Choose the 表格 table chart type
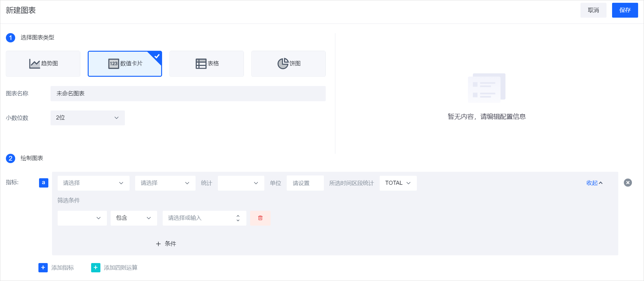 (x=206, y=64)
